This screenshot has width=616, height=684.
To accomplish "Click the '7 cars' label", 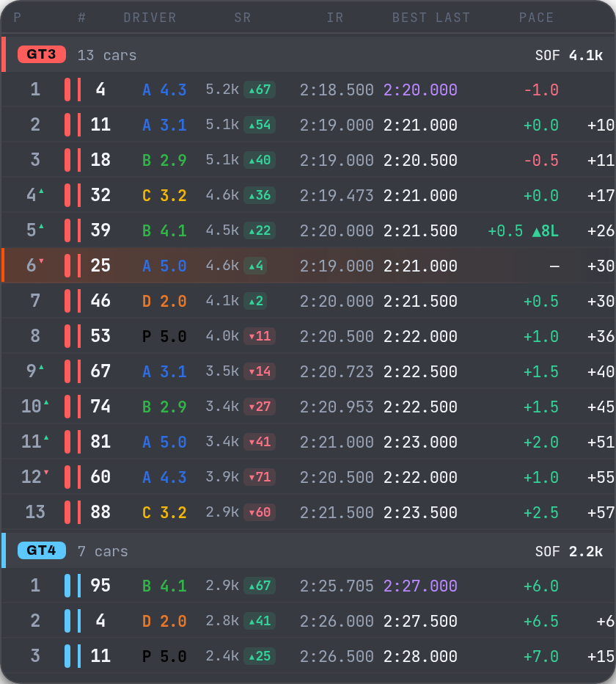I will click(103, 551).
